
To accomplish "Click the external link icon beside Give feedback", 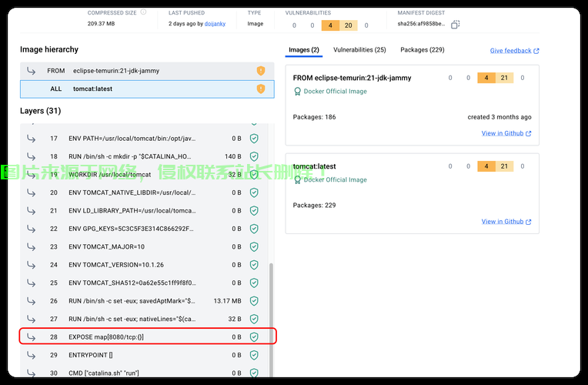I will (x=536, y=51).
